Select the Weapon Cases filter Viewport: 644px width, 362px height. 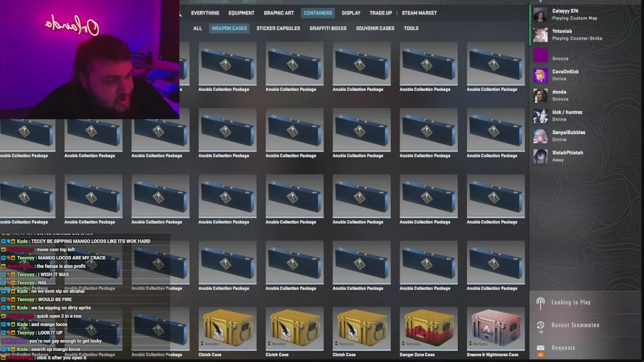click(229, 29)
